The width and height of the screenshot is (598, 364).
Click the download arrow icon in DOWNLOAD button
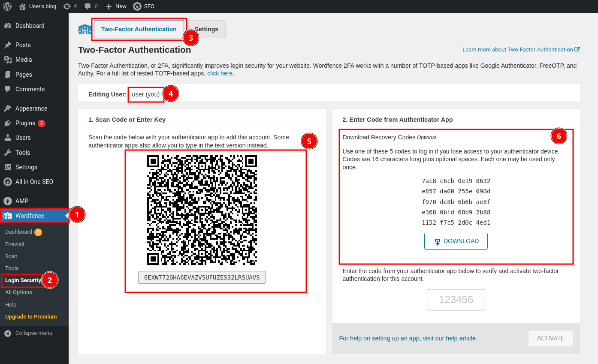(x=437, y=242)
